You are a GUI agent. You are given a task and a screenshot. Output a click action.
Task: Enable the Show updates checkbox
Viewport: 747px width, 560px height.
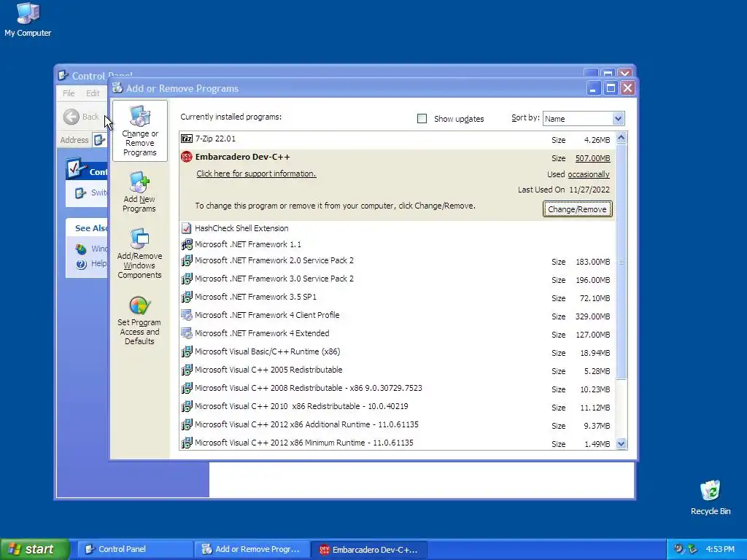[x=422, y=119]
